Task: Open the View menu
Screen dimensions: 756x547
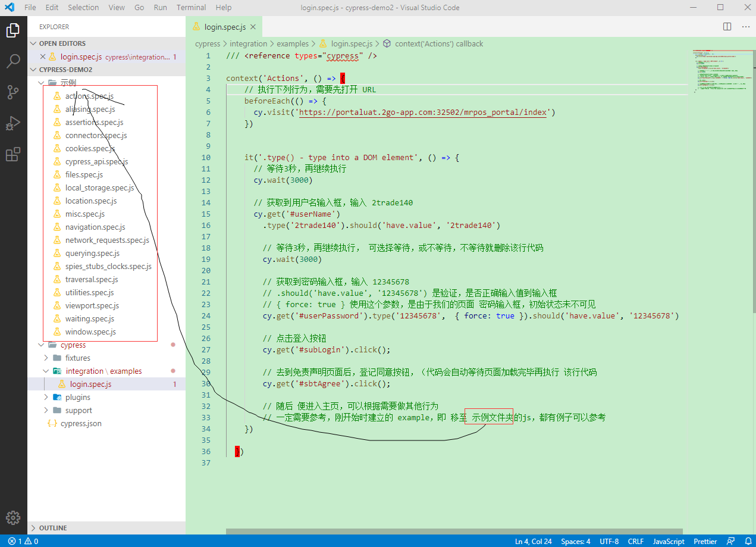Action: 117,7
